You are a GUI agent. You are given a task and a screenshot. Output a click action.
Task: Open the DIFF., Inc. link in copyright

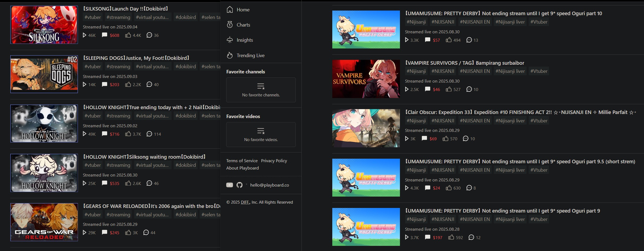click(x=245, y=202)
